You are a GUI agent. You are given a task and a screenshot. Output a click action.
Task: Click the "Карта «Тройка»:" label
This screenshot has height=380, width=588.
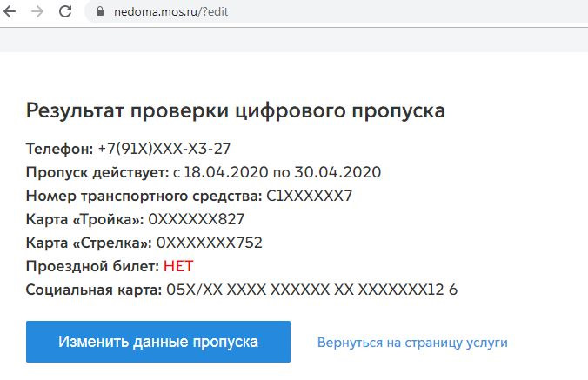pyautogui.click(x=85, y=219)
